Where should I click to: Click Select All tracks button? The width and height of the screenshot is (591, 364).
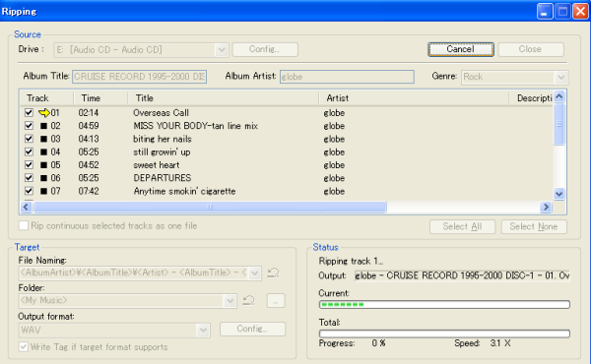(x=462, y=226)
